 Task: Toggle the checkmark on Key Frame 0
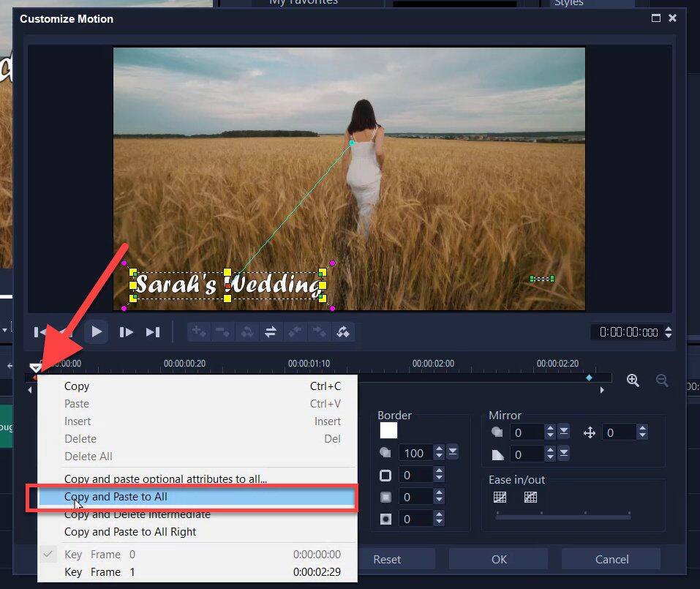pos(48,554)
